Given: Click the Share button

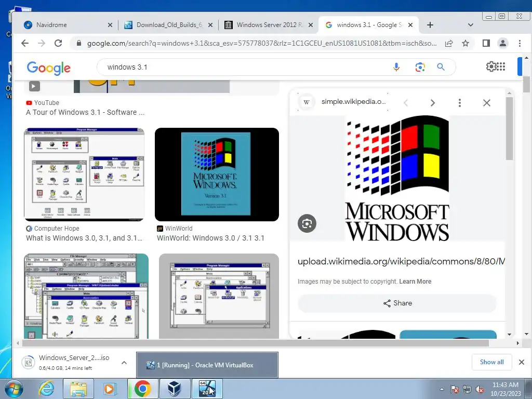Looking at the screenshot, I should 397,303.
